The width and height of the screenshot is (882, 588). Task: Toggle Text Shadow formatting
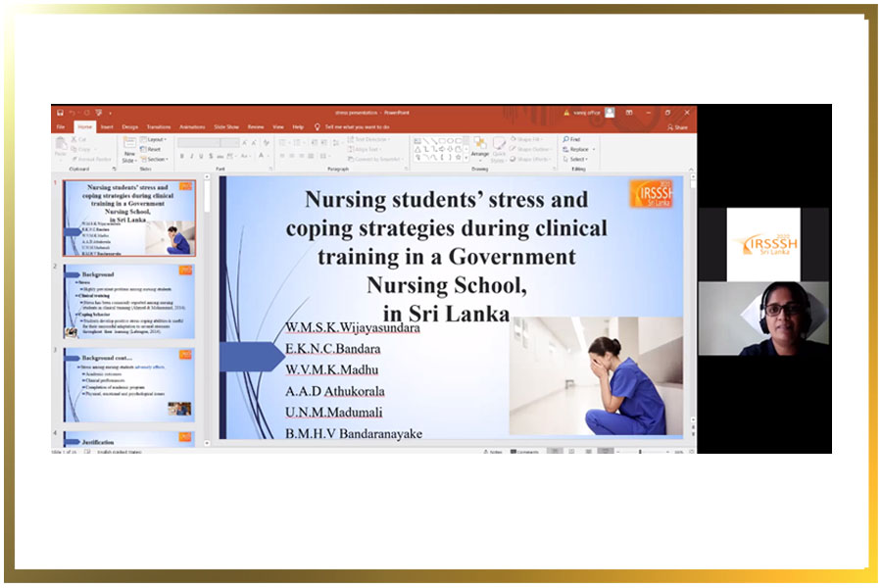click(211, 156)
